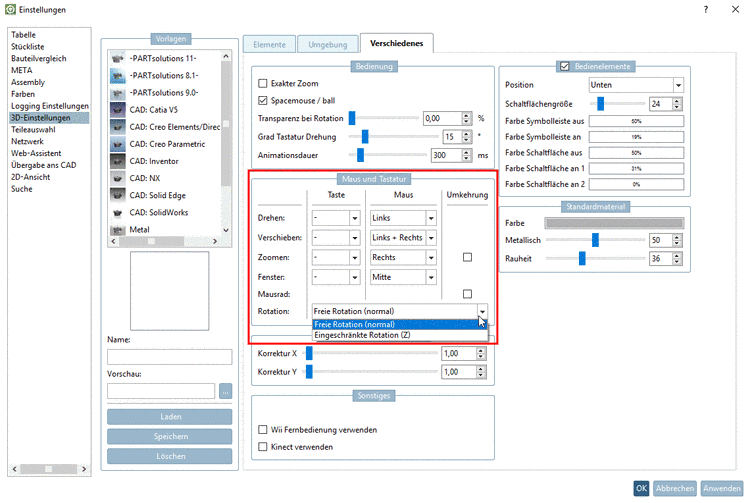The image size is (750, 503).
Task: Click the CAD: Catia V5 template icon
Action: [x=118, y=110]
